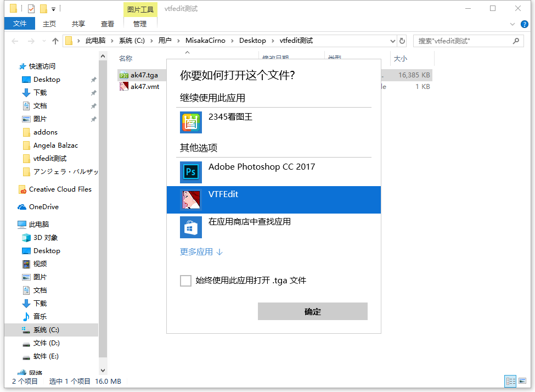
Task: Select 快速访问 in navigation pane
Action: [x=37, y=66]
